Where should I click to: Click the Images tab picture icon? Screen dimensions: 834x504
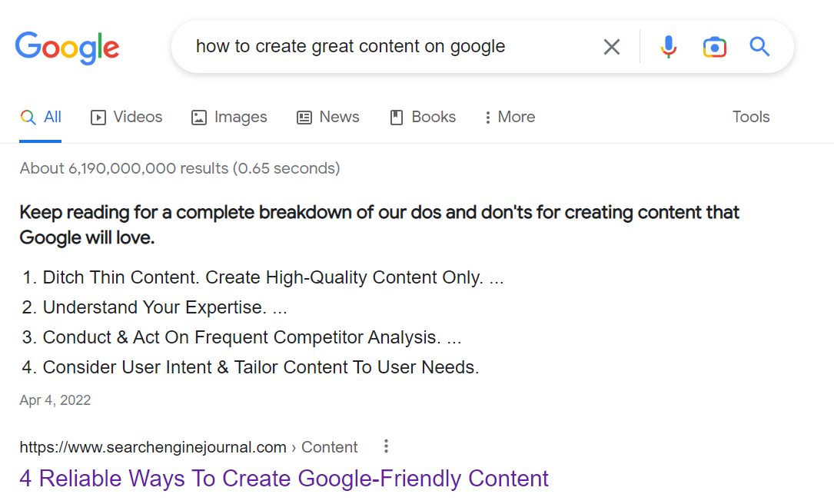tap(199, 118)
